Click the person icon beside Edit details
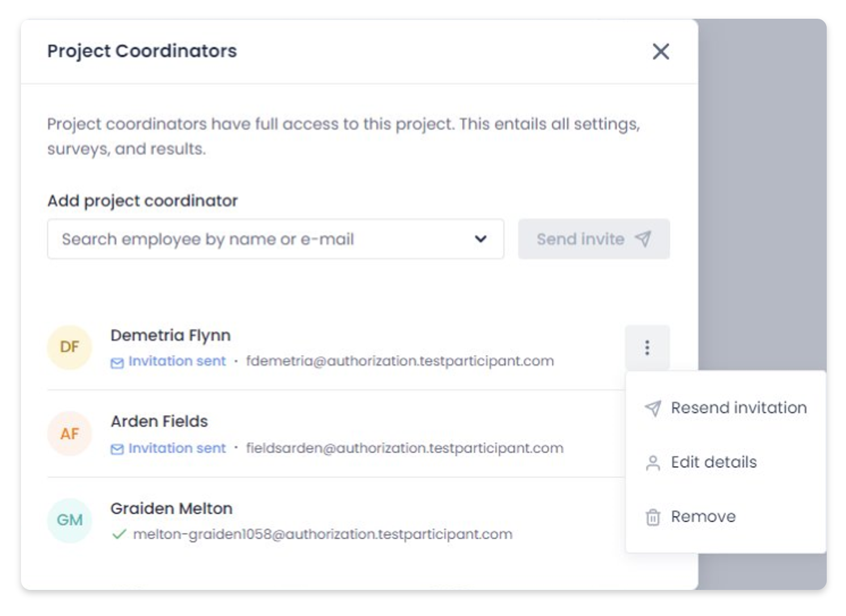Viewport: 846px width, 616px height. [653, 463]
